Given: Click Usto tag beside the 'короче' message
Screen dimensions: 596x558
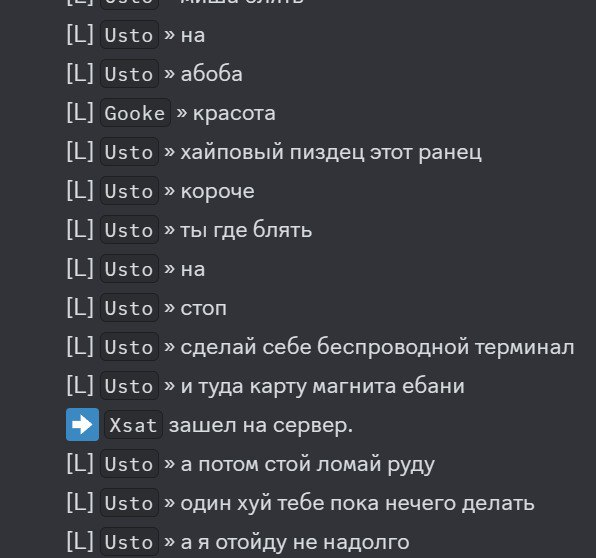Looking at the screenshot, I should point(129,191).
